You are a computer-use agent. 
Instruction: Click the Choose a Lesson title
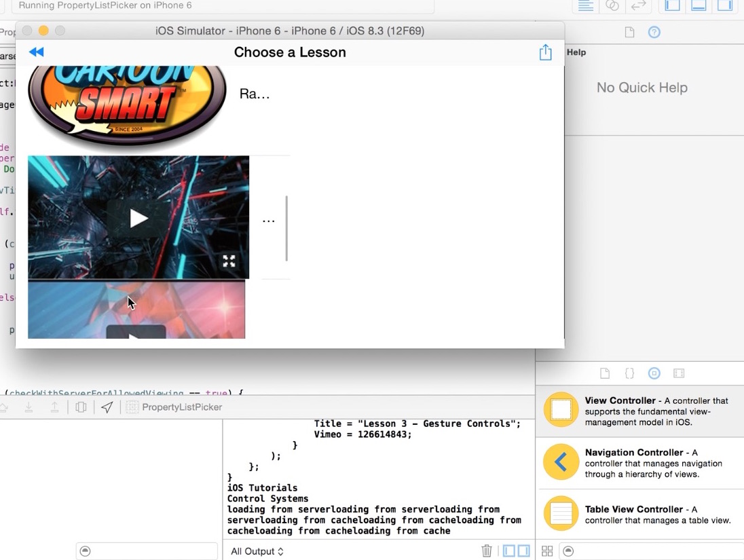[x=290, y=52]
